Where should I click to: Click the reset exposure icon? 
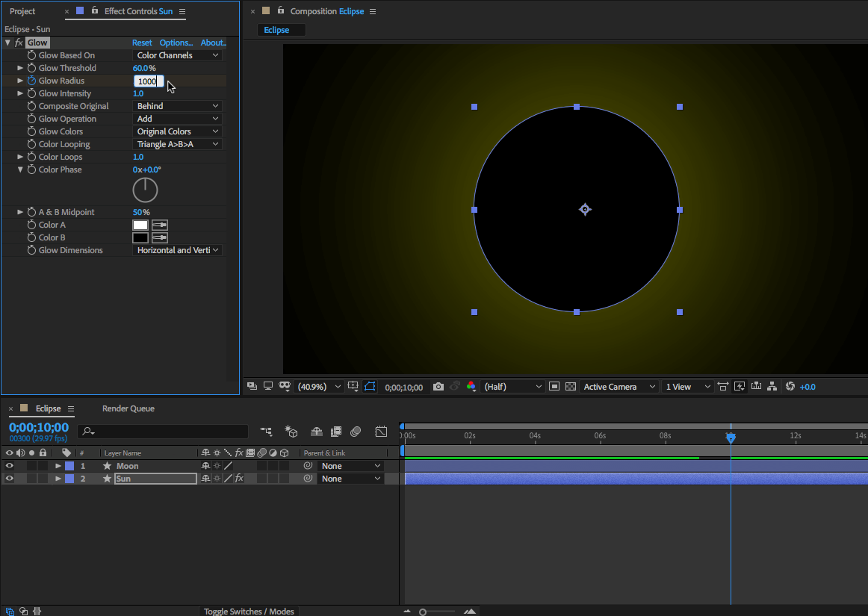(790, 387)
